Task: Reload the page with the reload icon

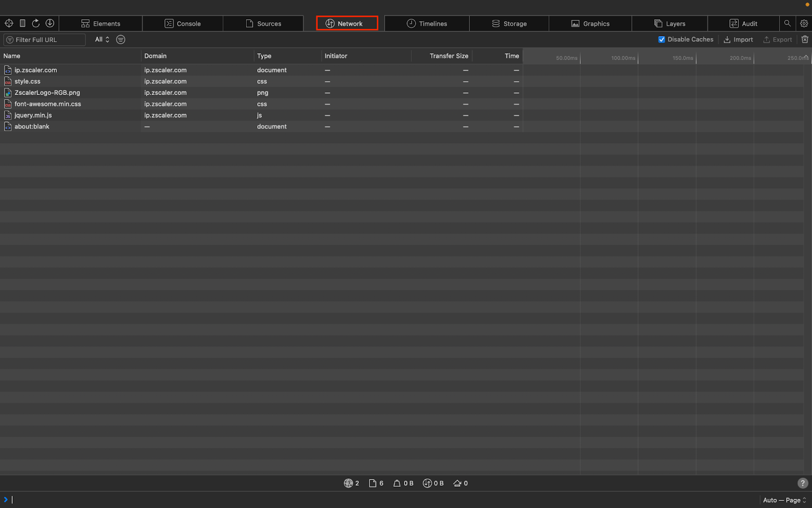Action: tap(36, 23)
